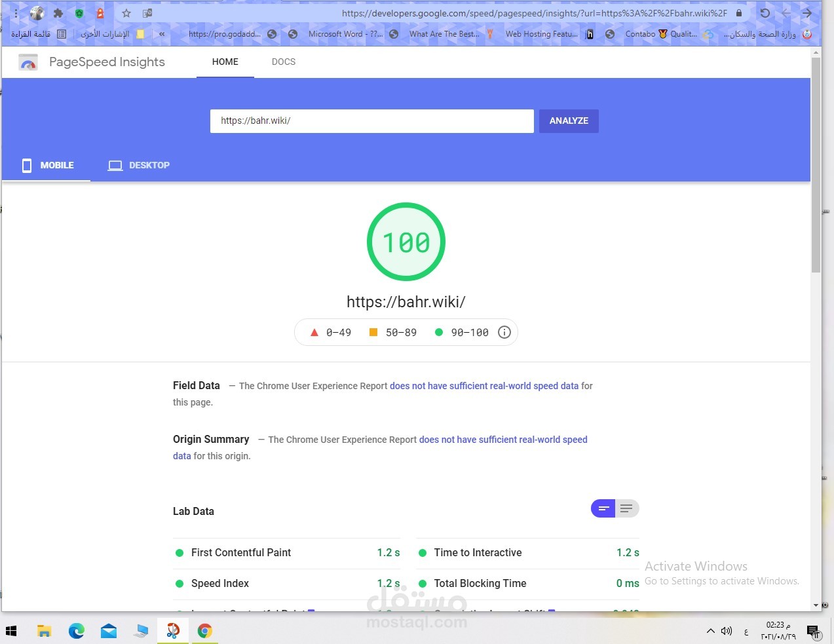The height and width of the screenshot is (644, 834).
Task: Click the ANALYZE button
Action: click(x=569, y=121)
